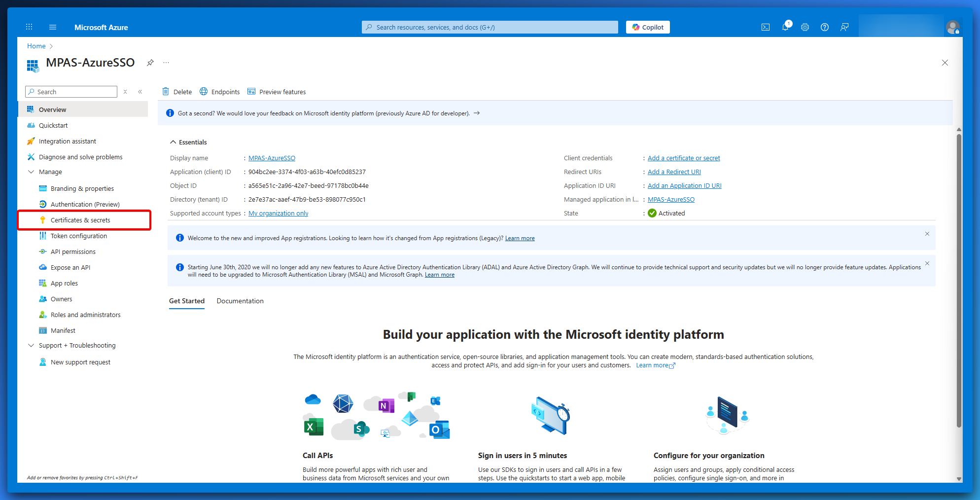Select Overview in the sidebar
The image size is (980, 500).
coord(83,109)
